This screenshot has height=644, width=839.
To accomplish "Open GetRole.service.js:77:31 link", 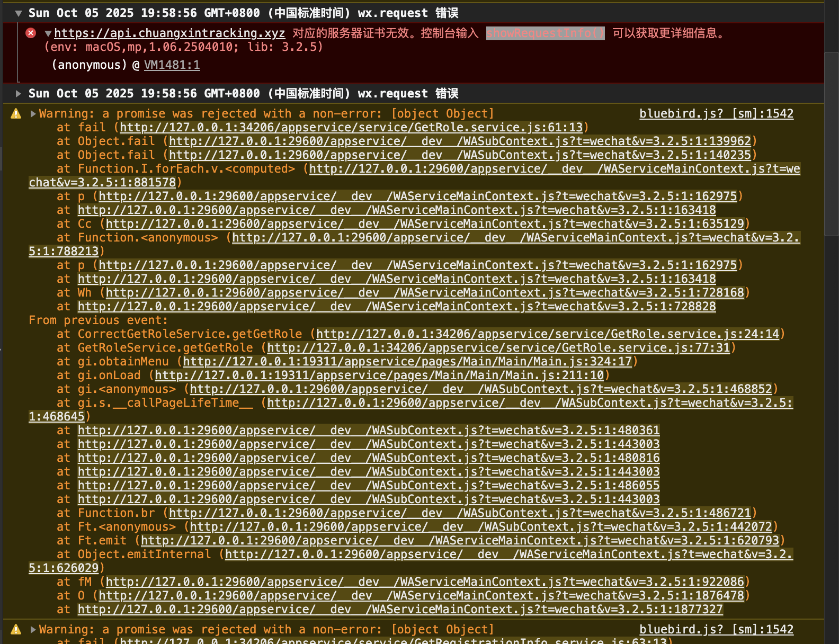I will tap(498, 348).
